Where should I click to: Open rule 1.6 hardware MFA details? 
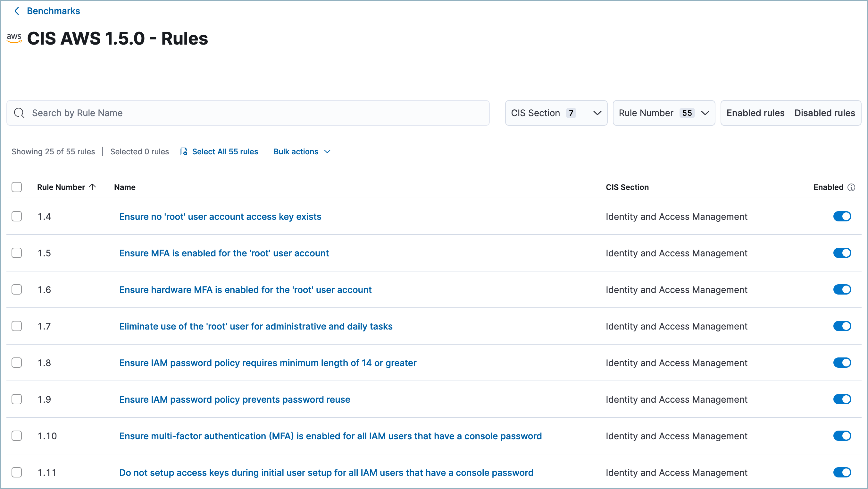click(245, 289)
